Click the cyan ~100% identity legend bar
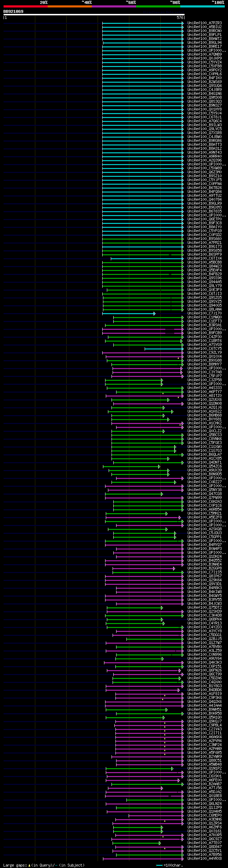The width and height of the screenshot is (228, 868). click(202, 6)
